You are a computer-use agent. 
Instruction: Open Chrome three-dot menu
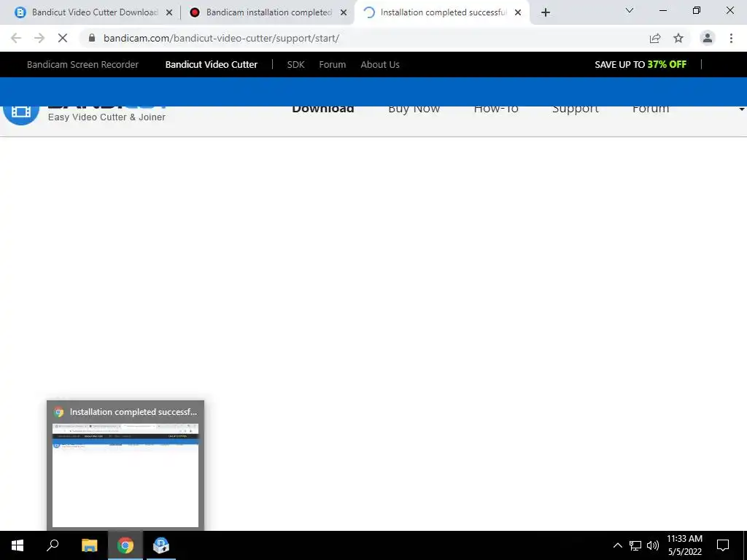pyautogui.click(x=731, y=38)
